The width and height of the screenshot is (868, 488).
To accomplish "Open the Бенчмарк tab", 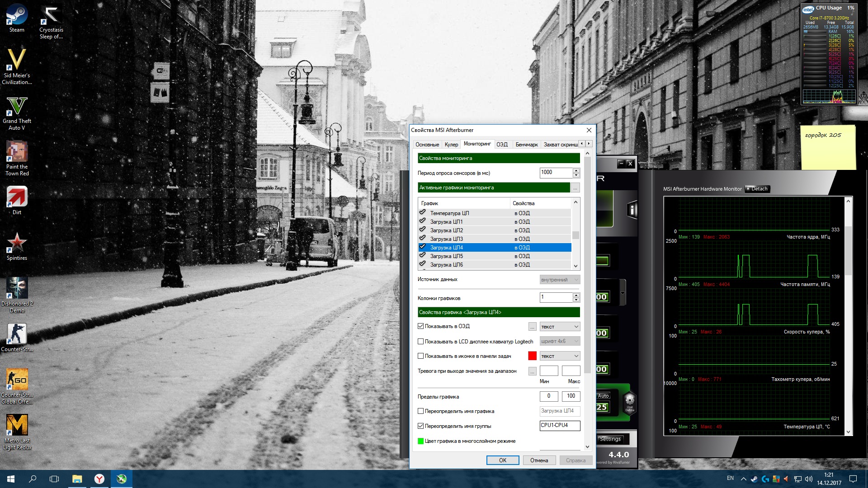I will (526, 145).
